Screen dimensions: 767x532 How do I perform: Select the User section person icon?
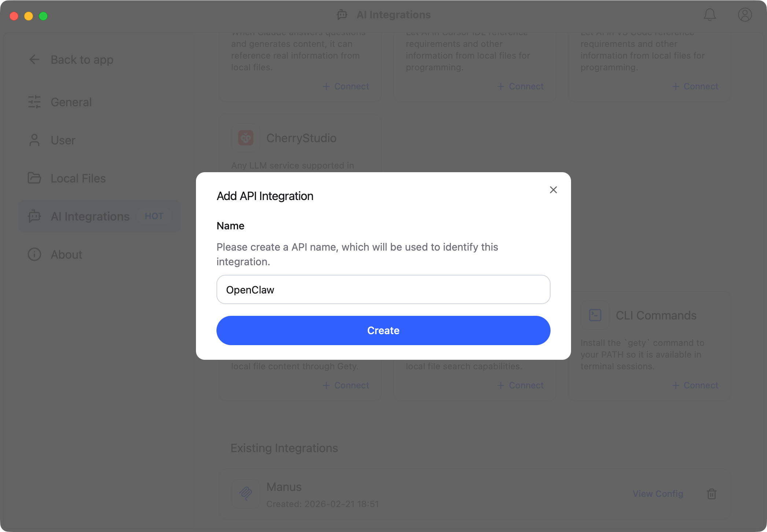(34, 140)
